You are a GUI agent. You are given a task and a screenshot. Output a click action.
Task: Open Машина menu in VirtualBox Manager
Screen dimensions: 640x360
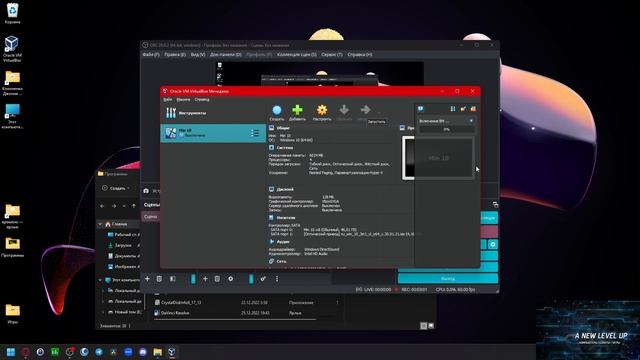click(183, 100)
